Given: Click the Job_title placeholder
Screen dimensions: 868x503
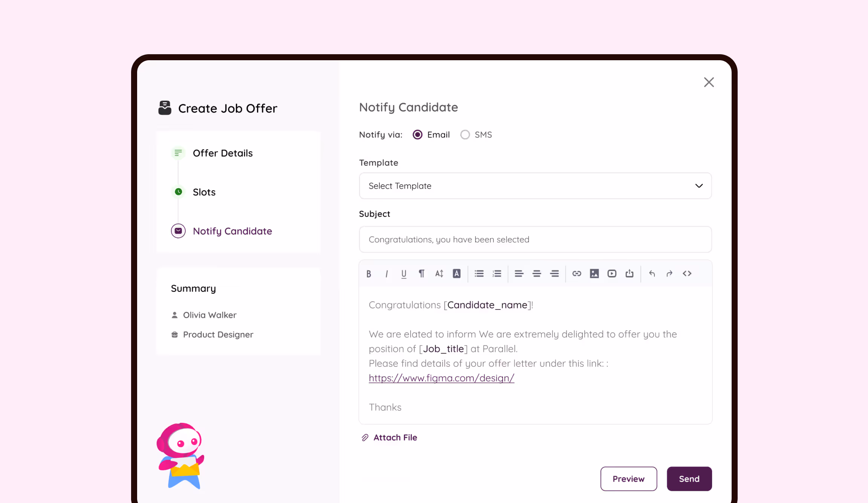Looking at the screenshot, I should (443, 349).
